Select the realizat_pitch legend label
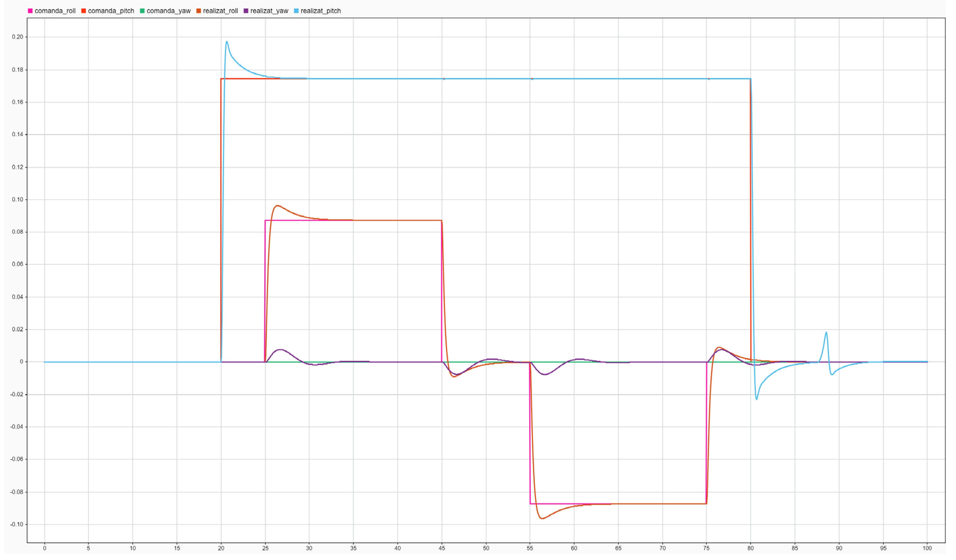Viewport: 956px width, 560px height. pyautogui.click(x=321, y=11)
